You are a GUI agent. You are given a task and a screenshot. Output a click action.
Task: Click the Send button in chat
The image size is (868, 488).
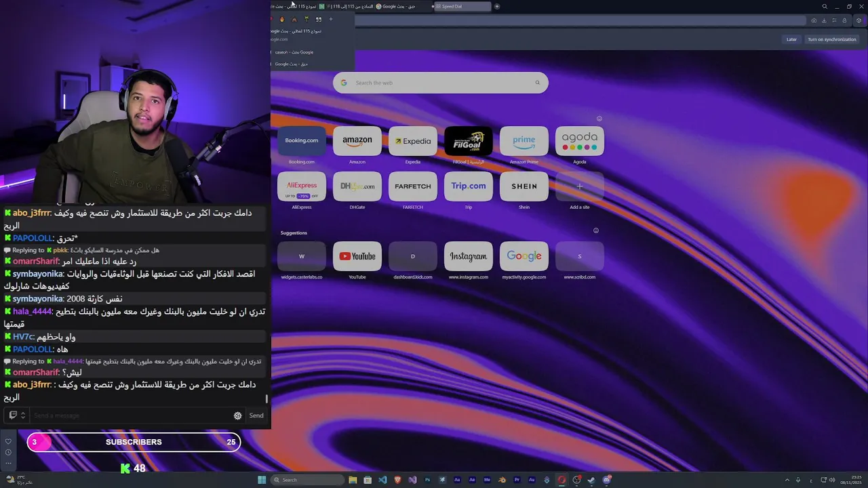pos(256,415)
